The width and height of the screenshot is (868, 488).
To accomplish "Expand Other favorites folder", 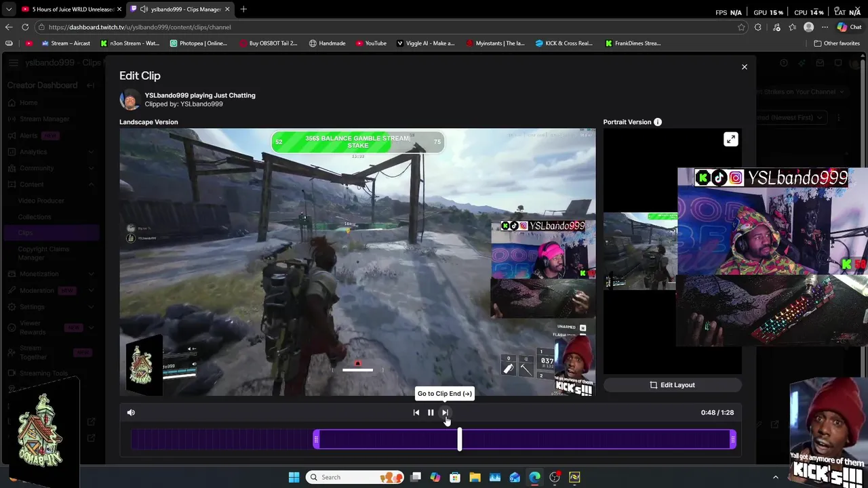I will tap(837, 43).
